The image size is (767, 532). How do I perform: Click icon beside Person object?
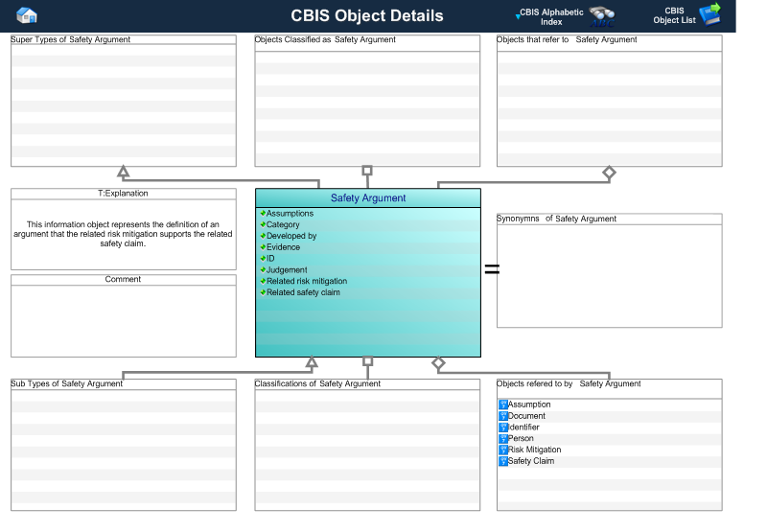[503, 439]
